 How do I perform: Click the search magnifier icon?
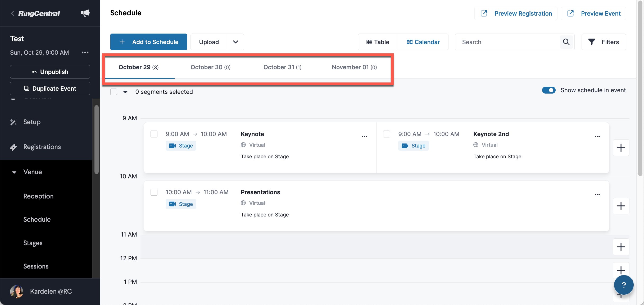point(566,42)
